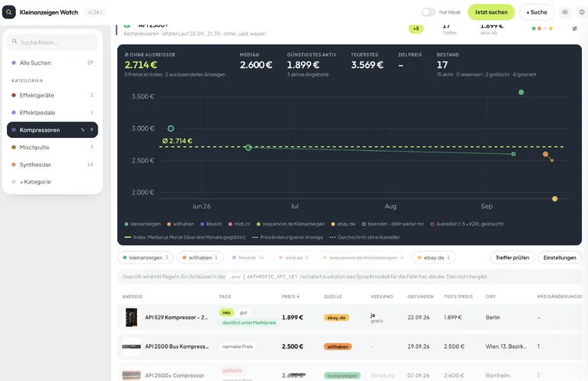Viewport: 588px width, 381px height.
Task: Click the search magnifier in Suche filtern
Action: pos(14,42)
